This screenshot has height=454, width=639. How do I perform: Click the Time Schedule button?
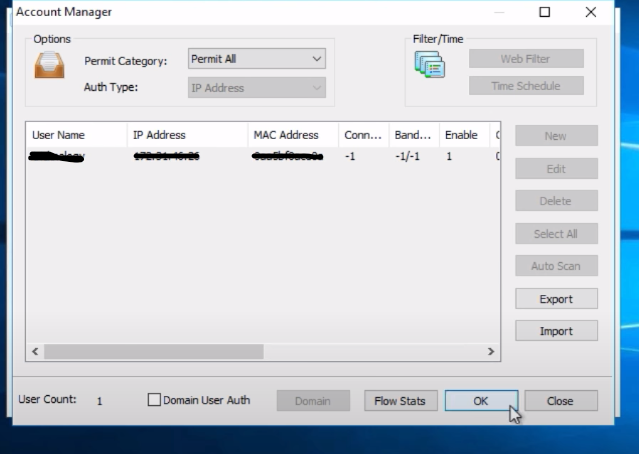pyautogui.click(x=526, y=86)
